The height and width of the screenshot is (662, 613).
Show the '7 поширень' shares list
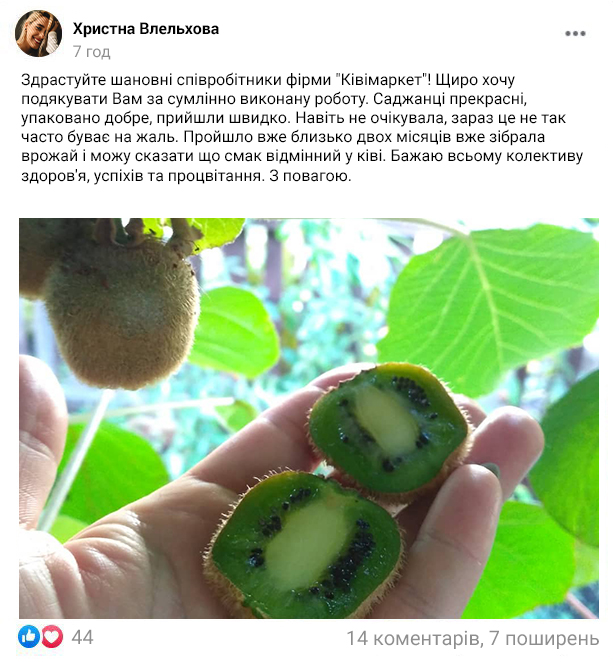point(544,638)
